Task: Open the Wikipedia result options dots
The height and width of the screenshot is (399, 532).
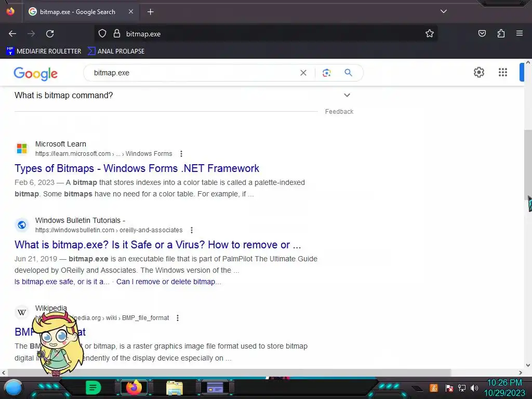Action: pyautogui.click(x=178, y=318)
